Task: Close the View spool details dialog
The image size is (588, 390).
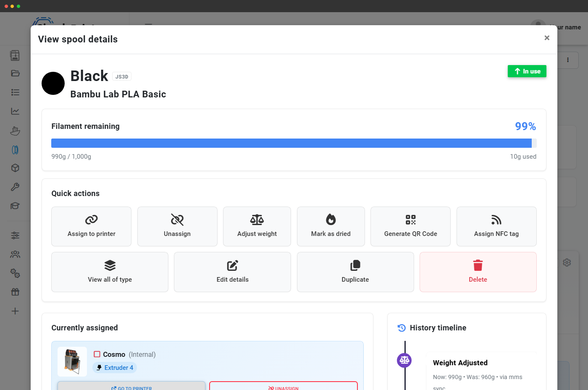Action: coord(547,38)
